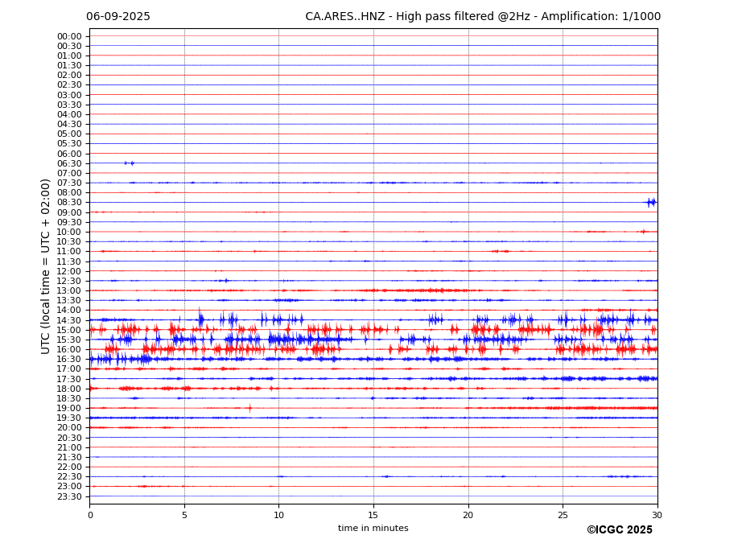Select the 19:00 row label
This screenshot has height=560, width=746.
click(69, 408)
